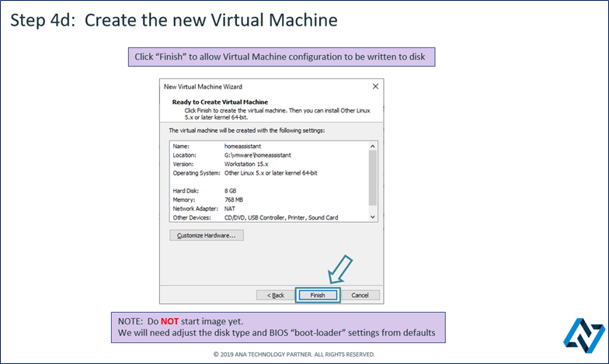Viewport: 609px width, 364px height.
Task: Click the settings list scroll-up arrow
Action: 372,146
